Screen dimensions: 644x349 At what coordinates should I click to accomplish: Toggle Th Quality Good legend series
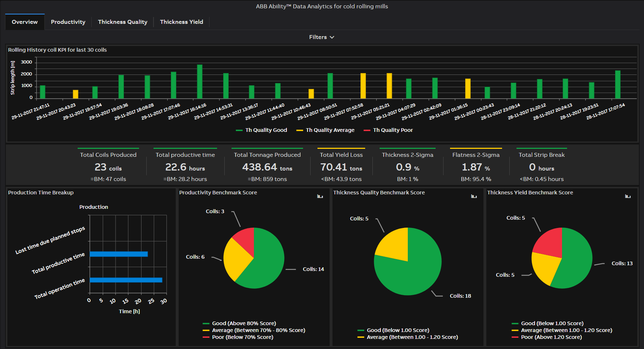point(262,130)
